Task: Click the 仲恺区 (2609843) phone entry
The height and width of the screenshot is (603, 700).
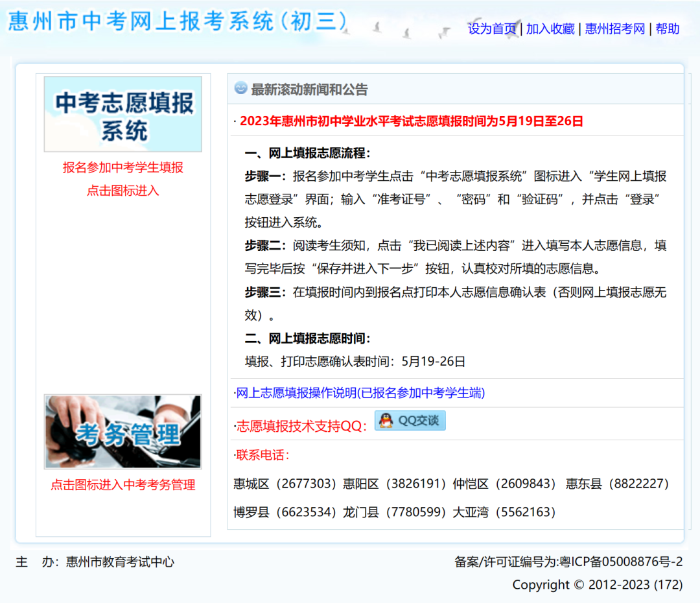Action: pyautogui.click(x=504, y=484)
